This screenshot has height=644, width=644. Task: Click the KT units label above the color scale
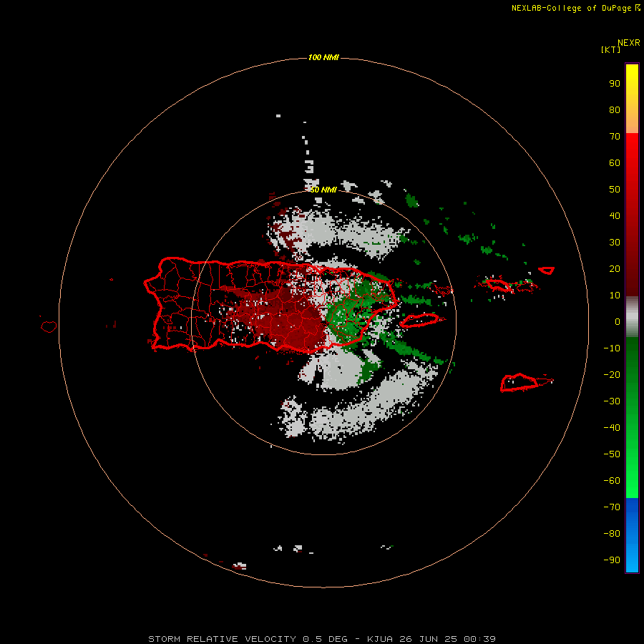(610, 49)
